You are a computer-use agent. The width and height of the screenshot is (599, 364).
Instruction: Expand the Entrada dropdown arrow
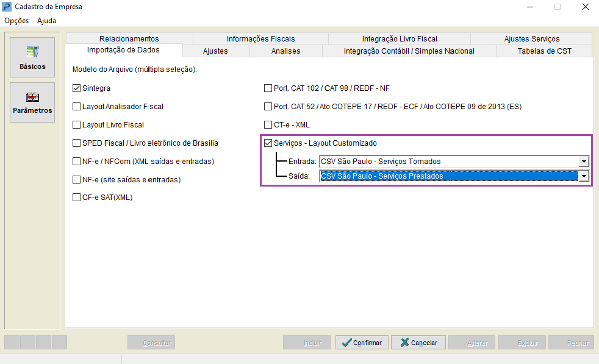[584, 162]
